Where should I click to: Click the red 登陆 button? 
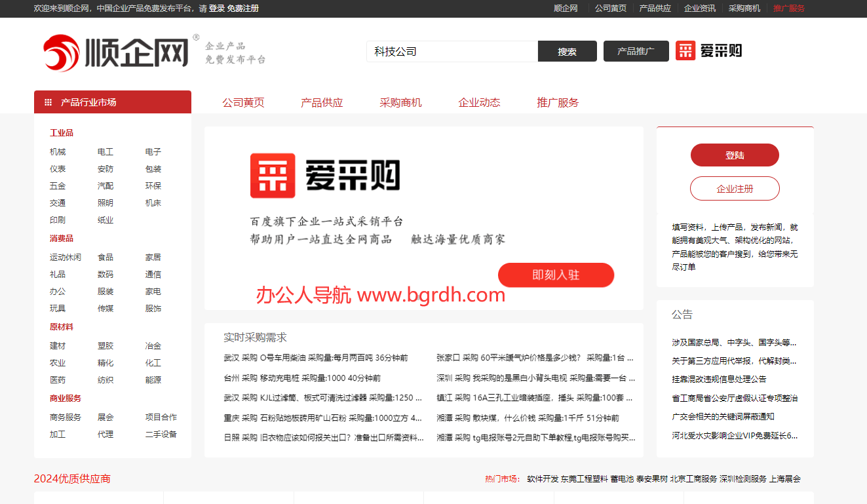(x=735, y=155)
